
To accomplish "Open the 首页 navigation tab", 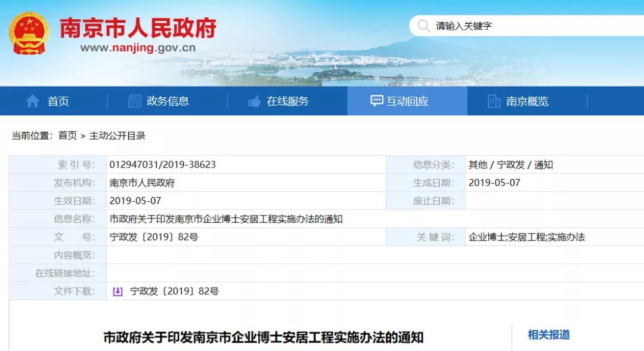I will (x=54, y=101).
